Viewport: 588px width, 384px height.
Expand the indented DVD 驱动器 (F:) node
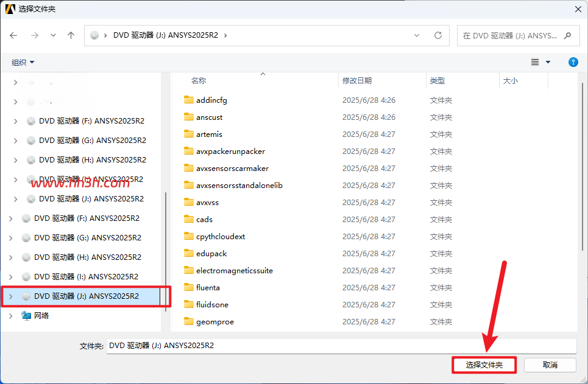click(15, 121)
